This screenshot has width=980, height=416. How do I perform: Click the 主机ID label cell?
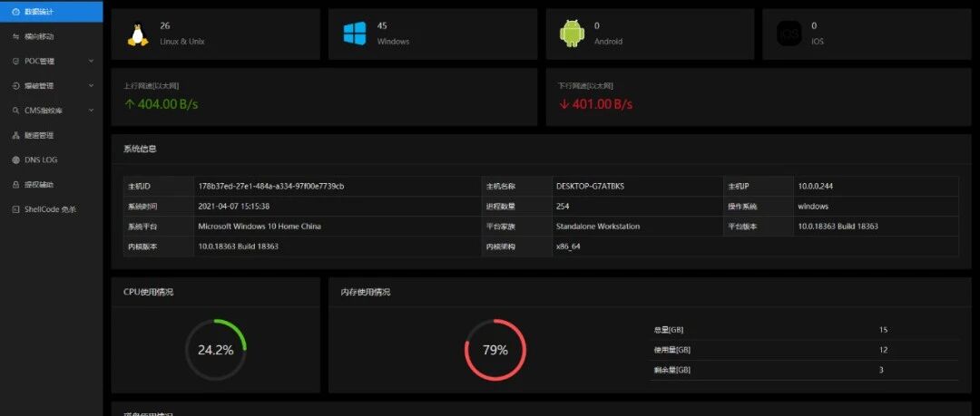[160, 186]
